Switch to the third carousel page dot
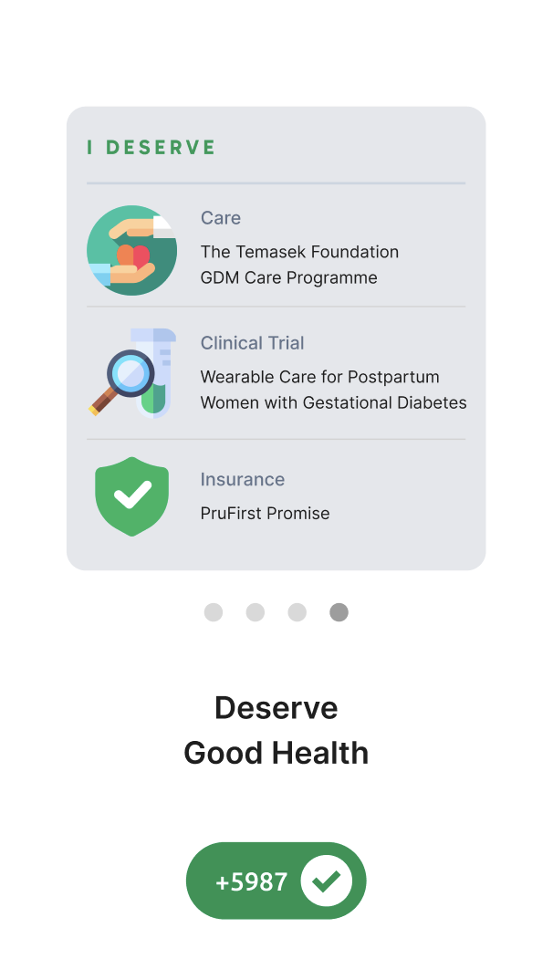Image resolution: width=553 pixels, height=980 pixels. [x=297, y=612]
